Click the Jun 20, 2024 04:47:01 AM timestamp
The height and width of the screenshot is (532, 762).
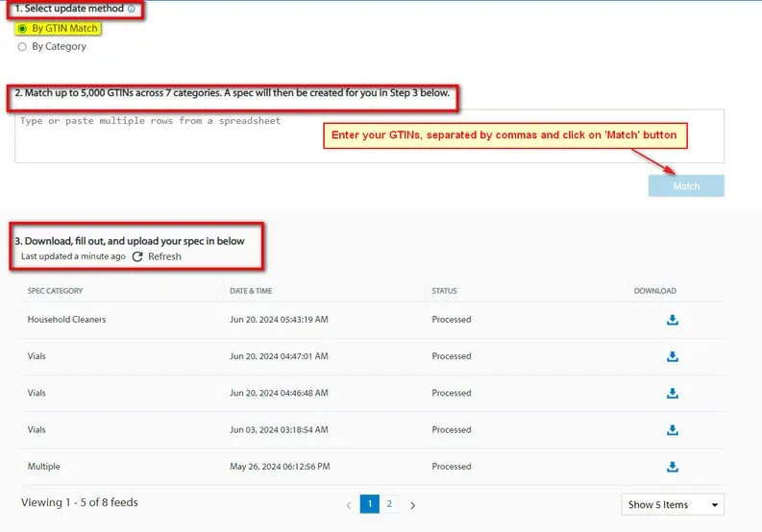coord(279,356)
